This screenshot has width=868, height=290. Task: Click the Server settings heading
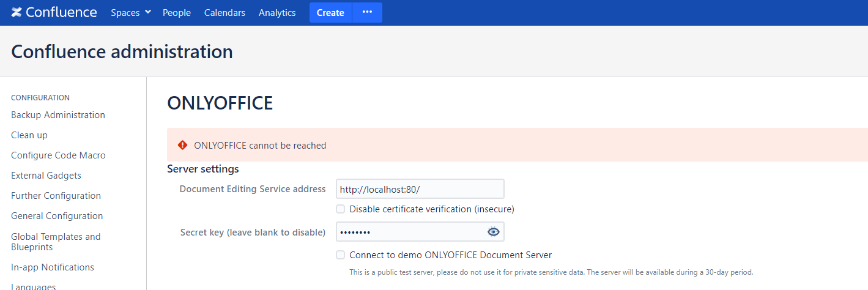click(203, 169)
